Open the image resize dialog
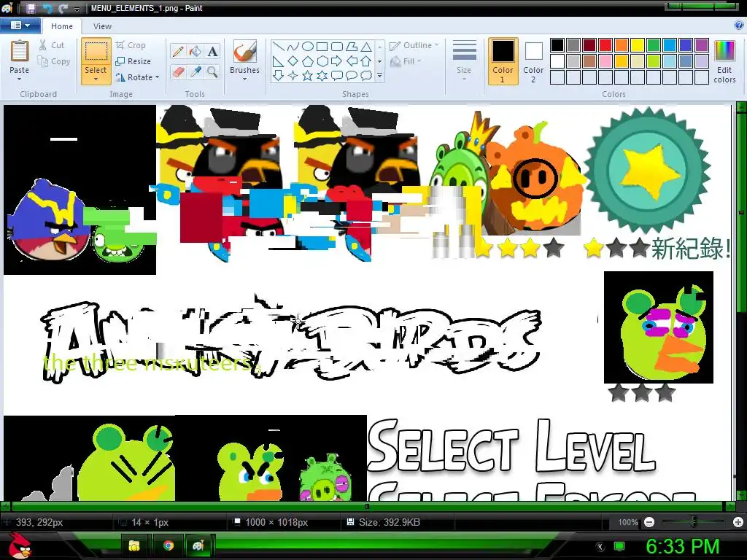 click(133, 61)
